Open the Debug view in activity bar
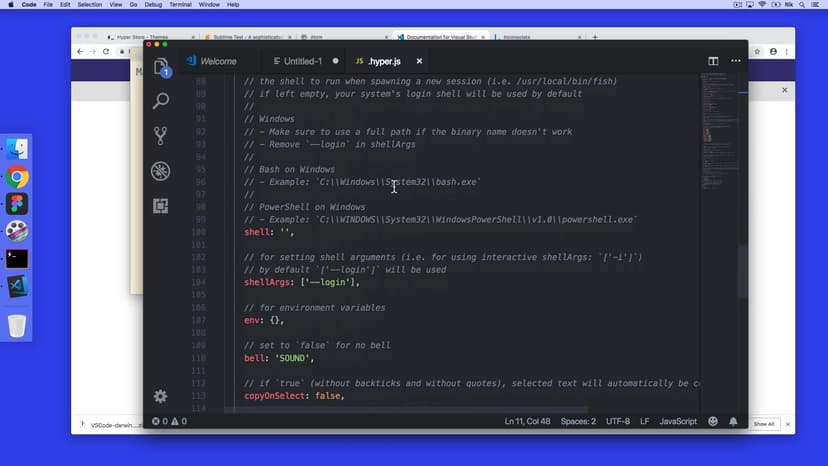 161,171
